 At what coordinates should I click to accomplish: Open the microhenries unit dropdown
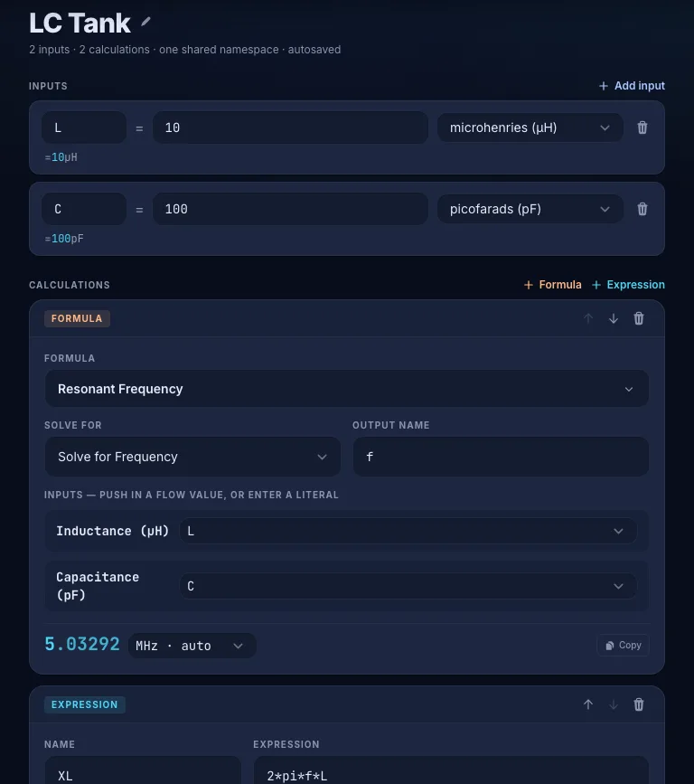[530, 128]
